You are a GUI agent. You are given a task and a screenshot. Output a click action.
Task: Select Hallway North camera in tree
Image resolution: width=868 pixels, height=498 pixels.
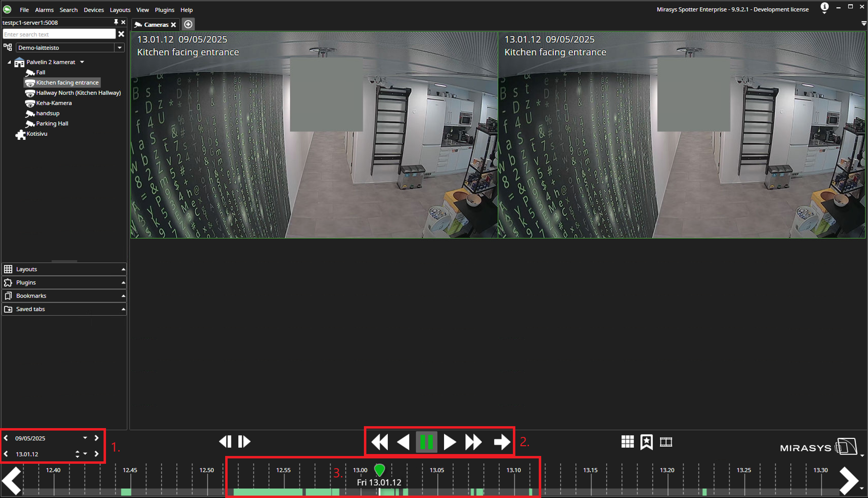point(78,93)
